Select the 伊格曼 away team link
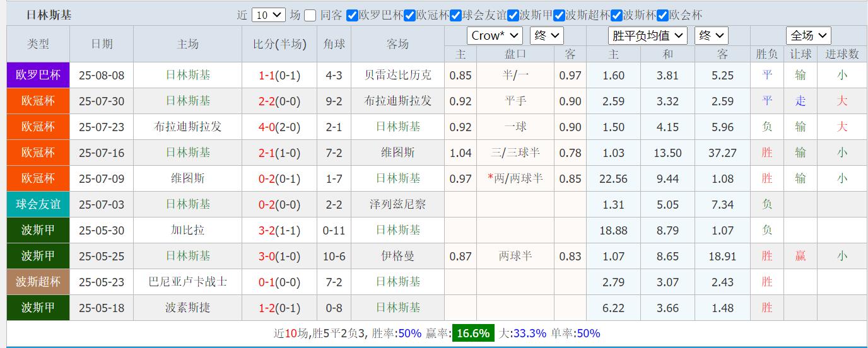The height and width of the screenshot is (348, 868). click(x=398, y=256)
